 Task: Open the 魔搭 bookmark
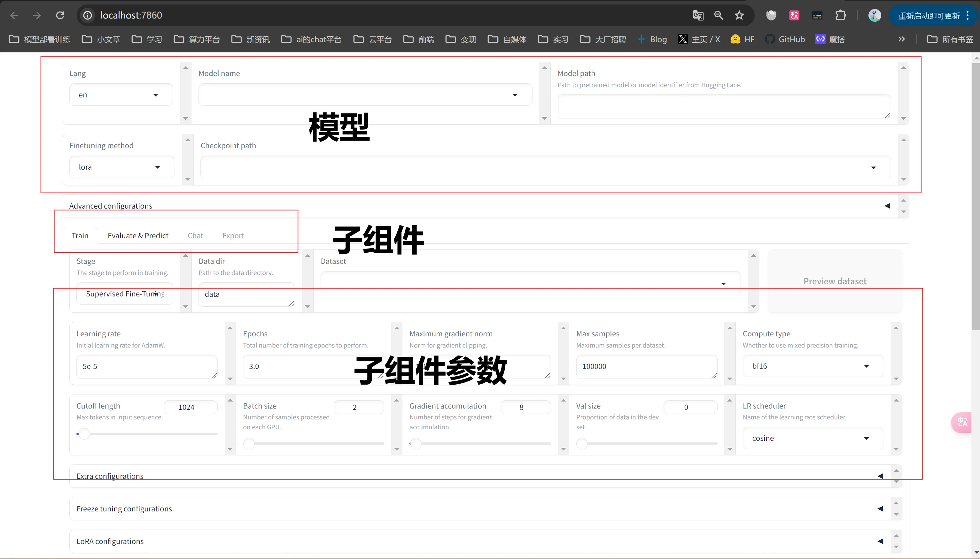(830, 39)
